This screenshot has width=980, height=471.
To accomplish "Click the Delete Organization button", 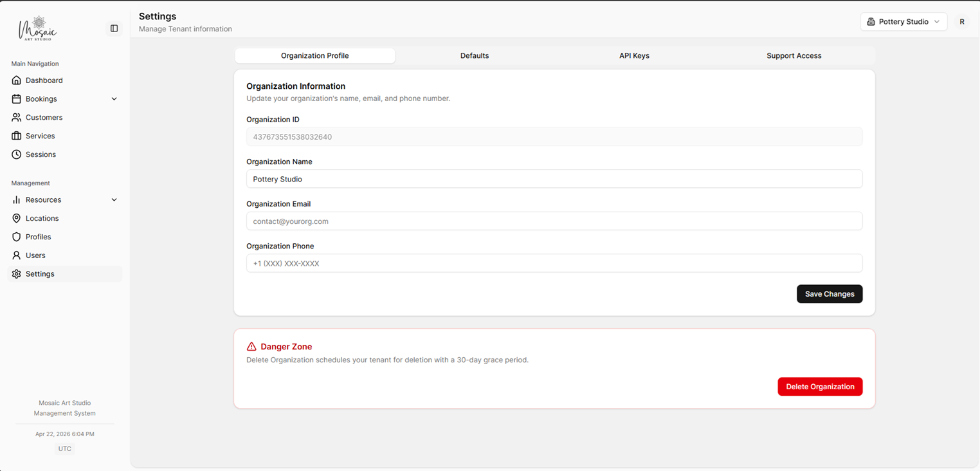I will click(x=820, y=386).
